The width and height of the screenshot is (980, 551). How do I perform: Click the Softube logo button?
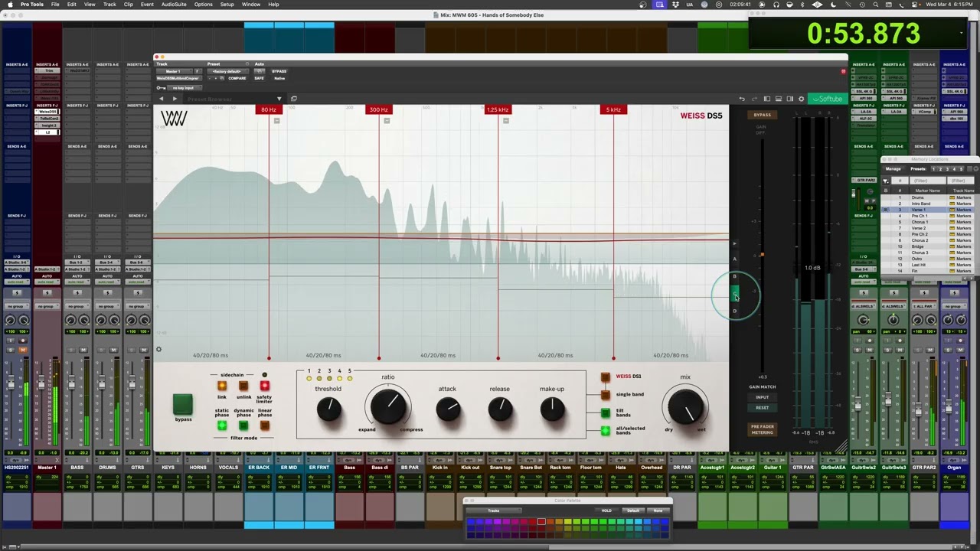click(828, 99)
